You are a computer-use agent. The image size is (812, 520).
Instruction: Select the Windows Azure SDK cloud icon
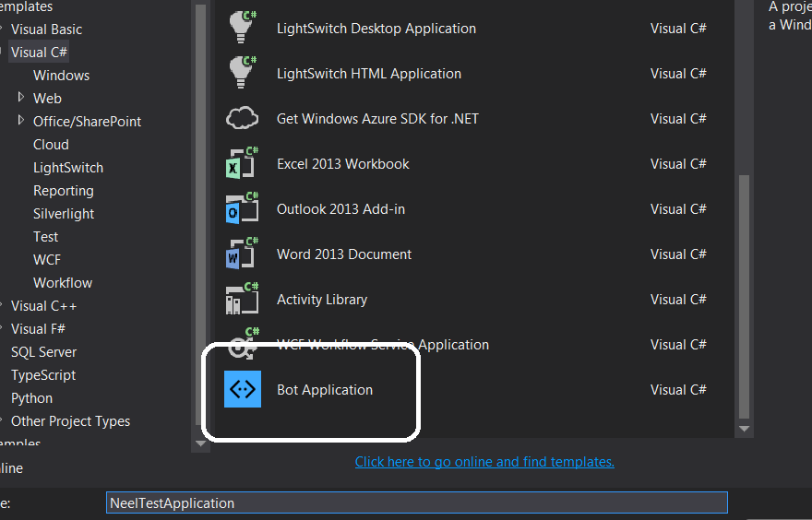click(x=243, y=118)
